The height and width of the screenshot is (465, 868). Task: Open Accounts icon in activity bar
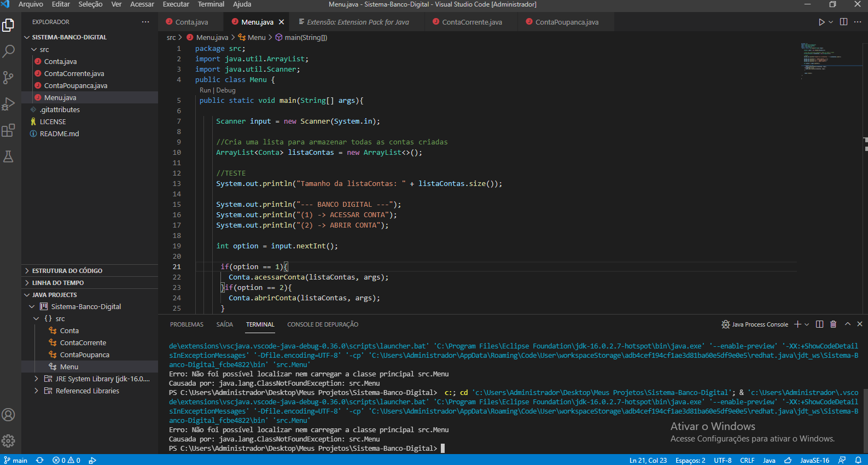point(8,415)
